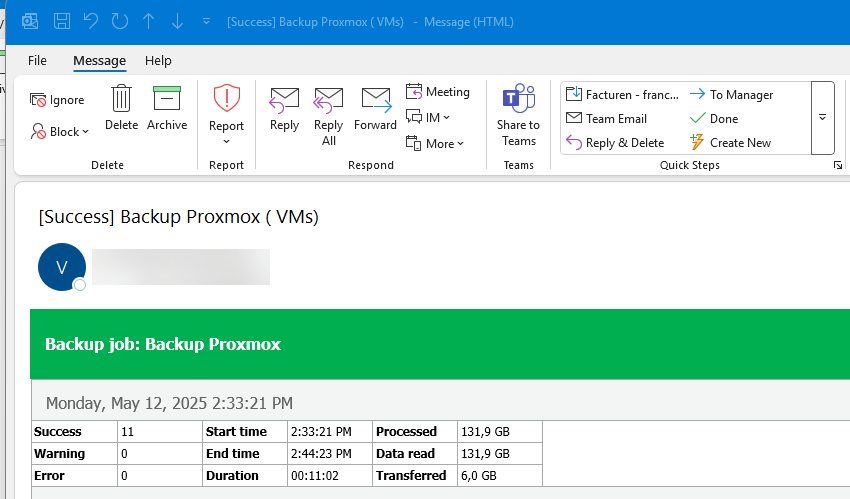
Task: Ignore this conversation
Action: point(57,100)
